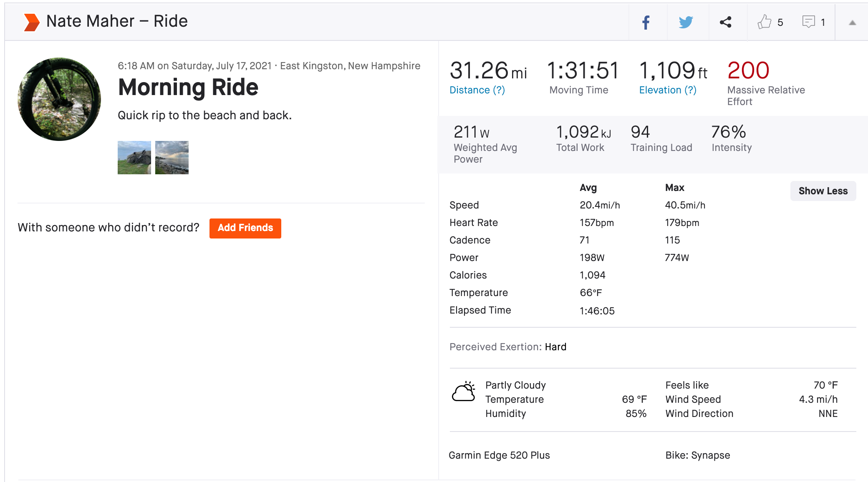Tweet this ride via Twitter icon
This screenshot has width=868, height=482.
(686, 23)
